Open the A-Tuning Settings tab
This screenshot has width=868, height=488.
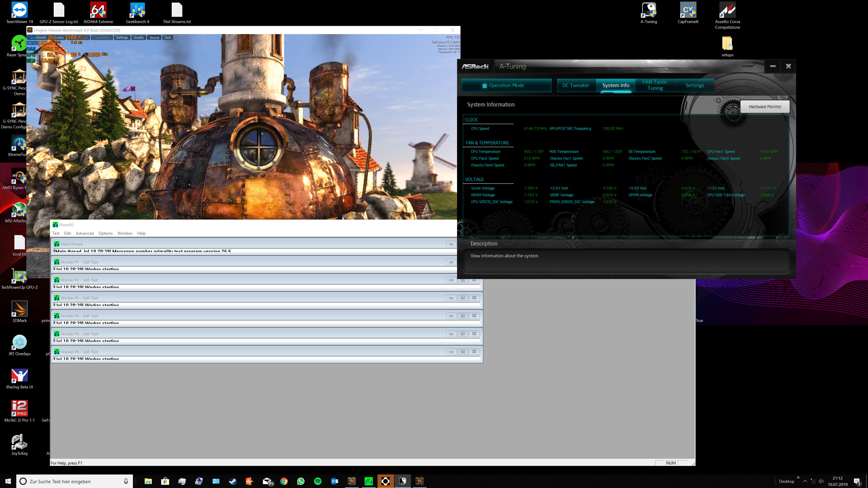[694, 85]
